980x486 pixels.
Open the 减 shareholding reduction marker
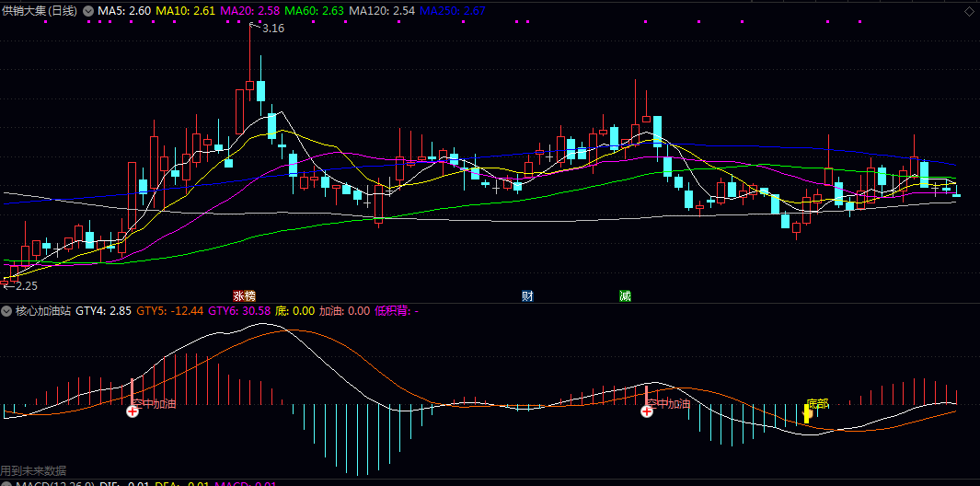[625, 296]
